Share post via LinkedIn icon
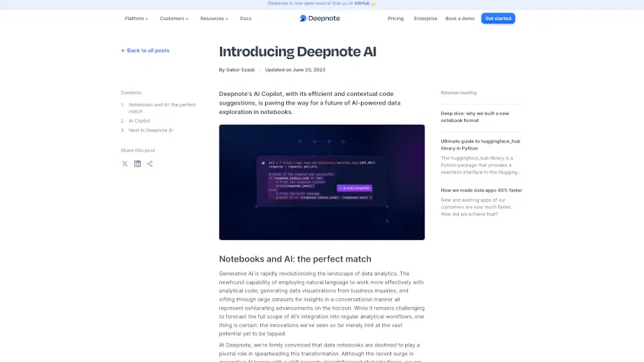The height and width of the screenshot is (362, 644). point(137,164)
